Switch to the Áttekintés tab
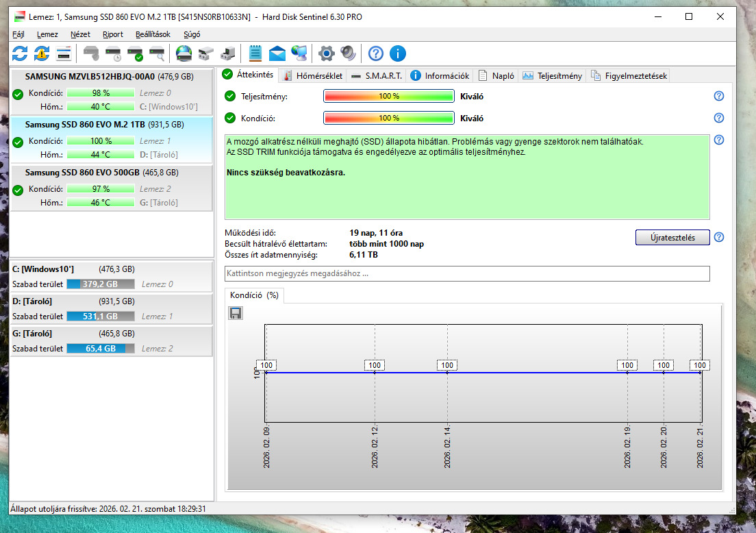756x533 pixels. (x=248, y=74)
